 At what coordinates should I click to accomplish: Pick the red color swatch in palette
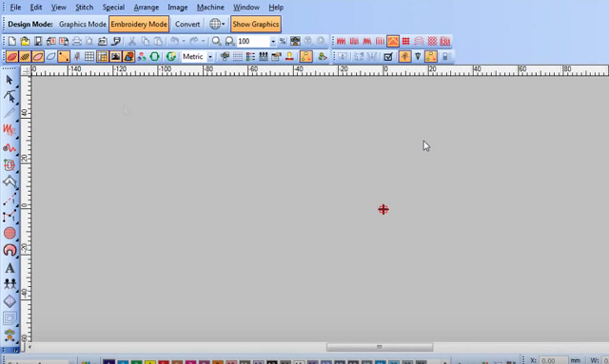pos(164,362)
